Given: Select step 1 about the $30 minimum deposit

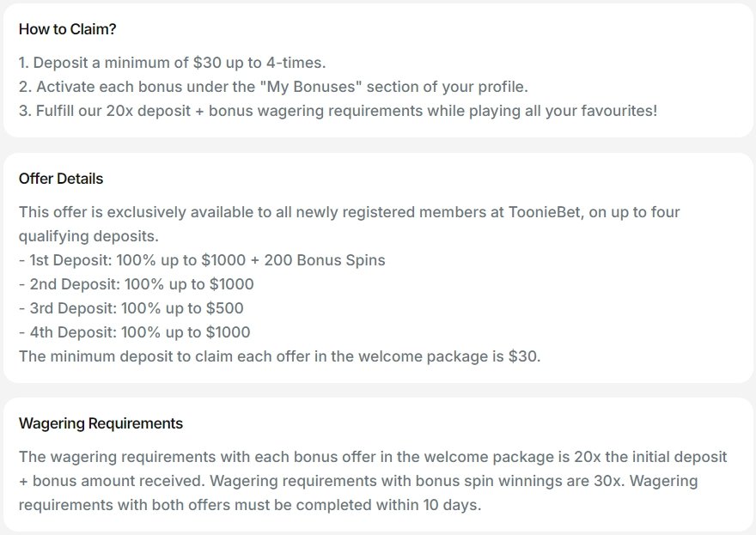Looking at the screenshot, I should click(172, 63).
